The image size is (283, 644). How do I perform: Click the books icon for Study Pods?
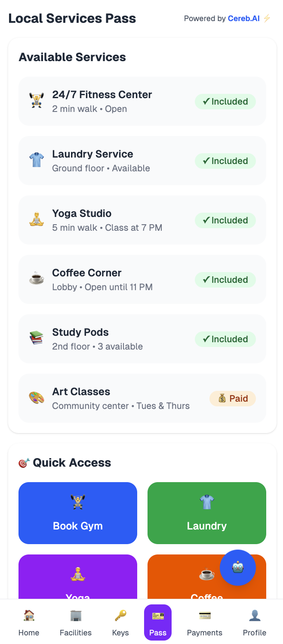coord(37,339)
